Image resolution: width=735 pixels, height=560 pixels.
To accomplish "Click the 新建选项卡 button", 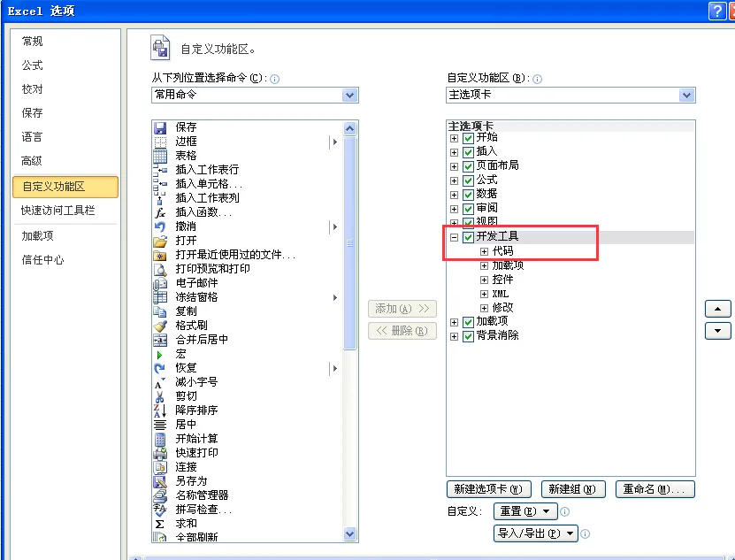I will pyautogui.click(x=489, y=489).
